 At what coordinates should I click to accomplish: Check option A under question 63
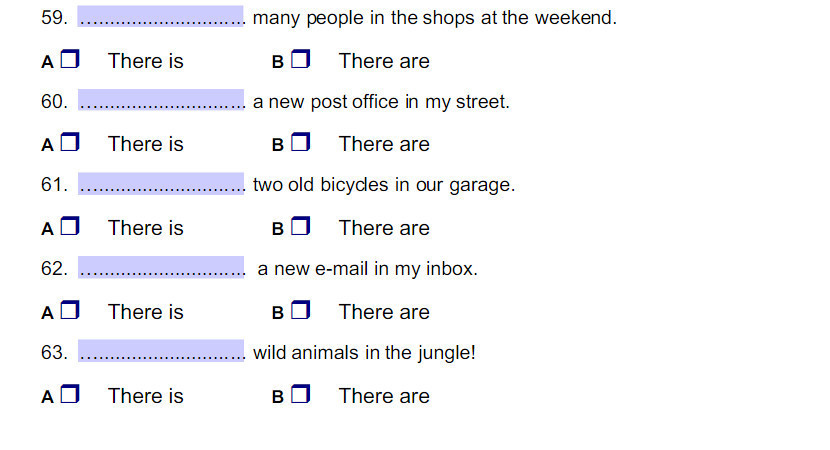click(69, 394)
